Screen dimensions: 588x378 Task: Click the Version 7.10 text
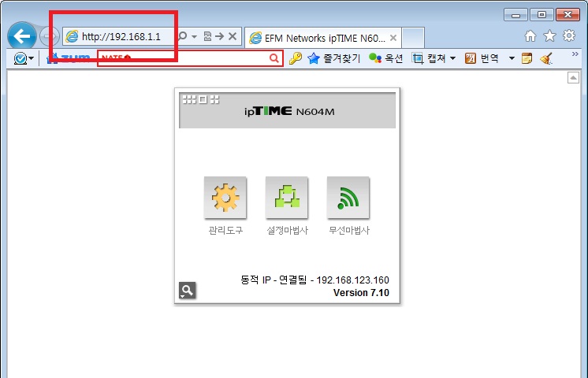click(361, 293)
